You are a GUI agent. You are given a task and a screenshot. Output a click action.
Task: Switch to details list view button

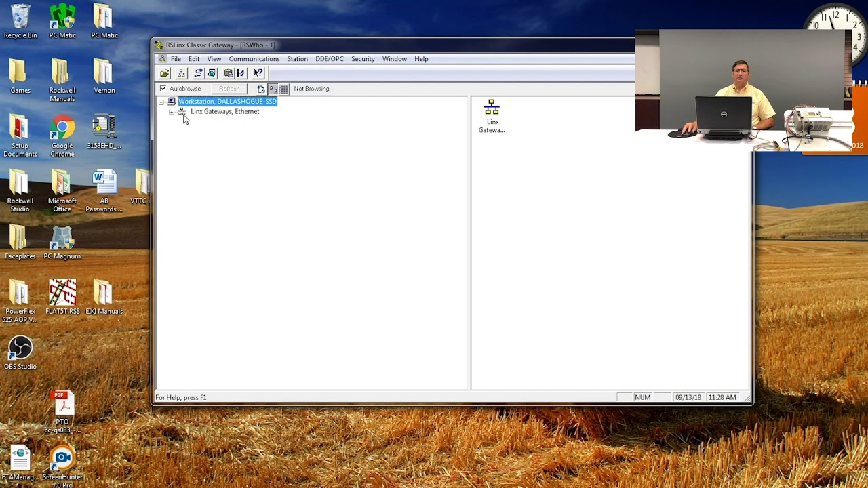(x=283, y=89)
